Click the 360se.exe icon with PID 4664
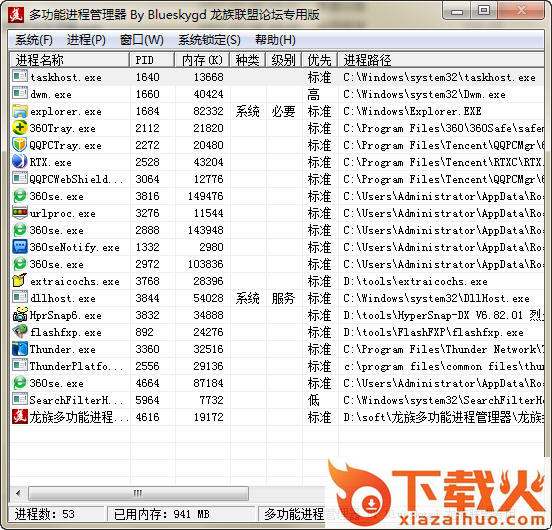Screen dimensions: 552x530 20,383
